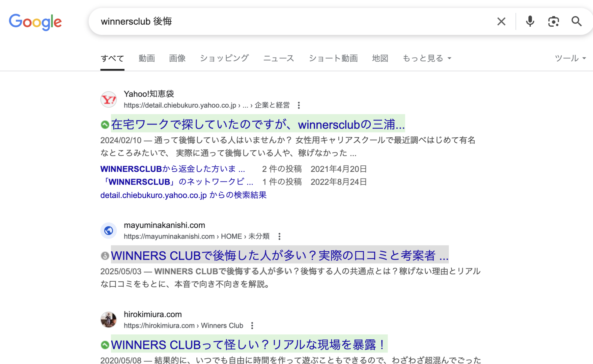Image resolution: width=593 pixels, height=364 pixels.
Task: Click the 1 件の投稿 text
Action: tap(282, 182)
